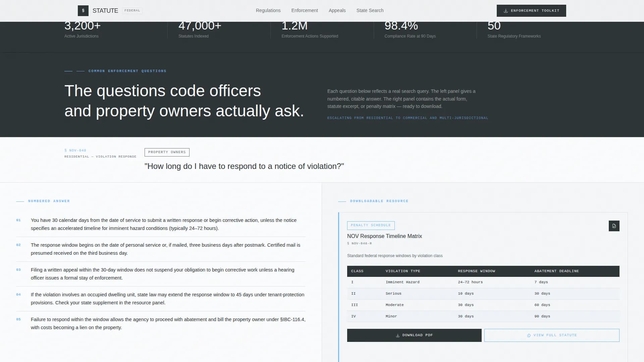Click the copy icon in View Full Statute
Image resolution: width=644 pixels, height=362 pixels.
tap(529, 336)
